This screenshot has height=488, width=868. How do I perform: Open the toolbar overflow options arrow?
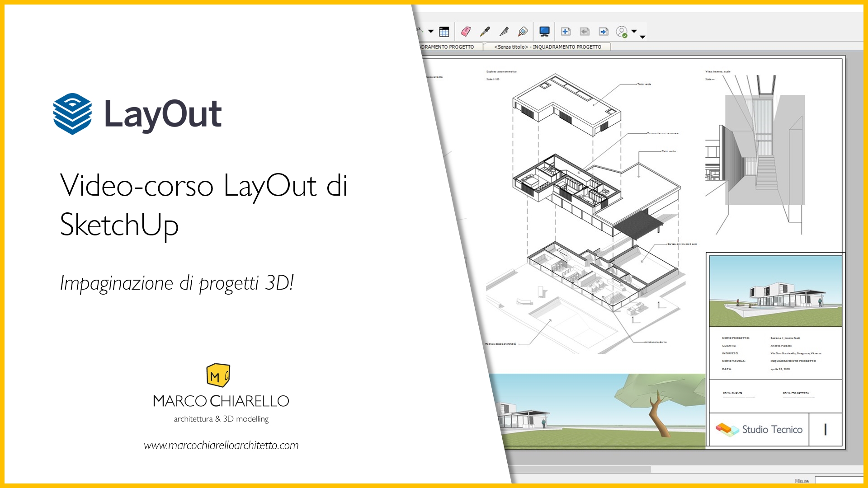(x=642, y=37)
